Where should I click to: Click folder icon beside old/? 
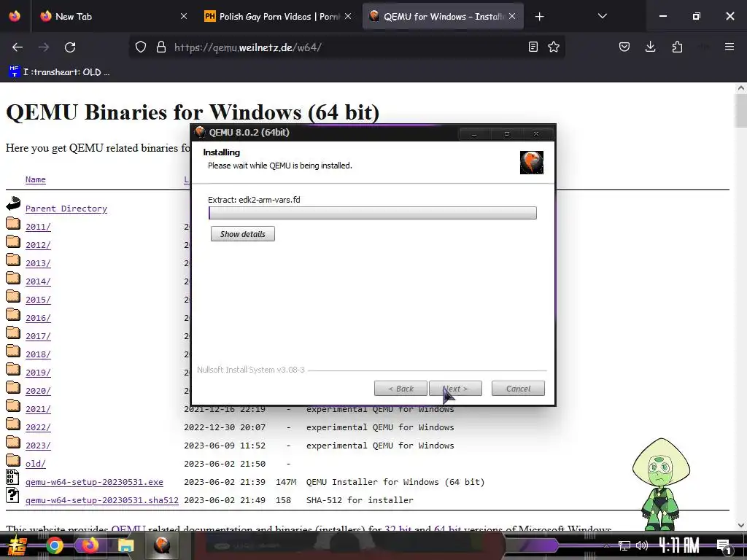(13, 460)
